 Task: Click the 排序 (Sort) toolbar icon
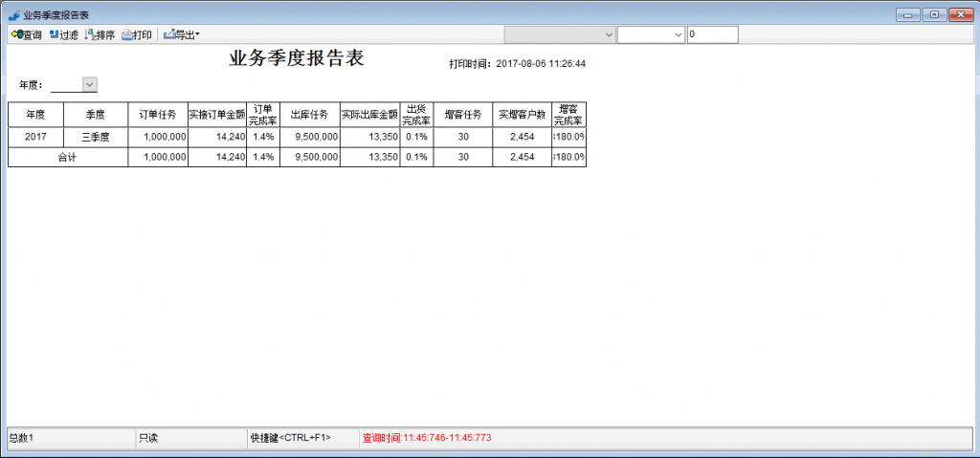(x=100, y=34)
